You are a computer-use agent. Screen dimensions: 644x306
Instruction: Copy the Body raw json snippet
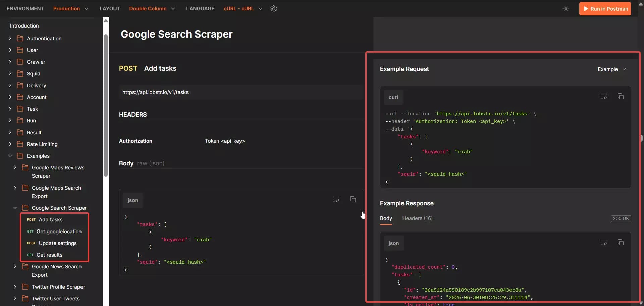click(x=353, y=200)
